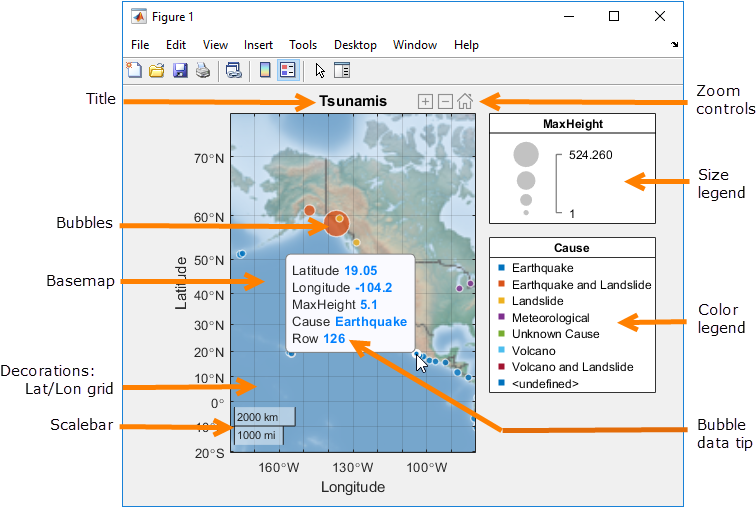Open the Insert menu
756x507 pixels.
point(258,45)
